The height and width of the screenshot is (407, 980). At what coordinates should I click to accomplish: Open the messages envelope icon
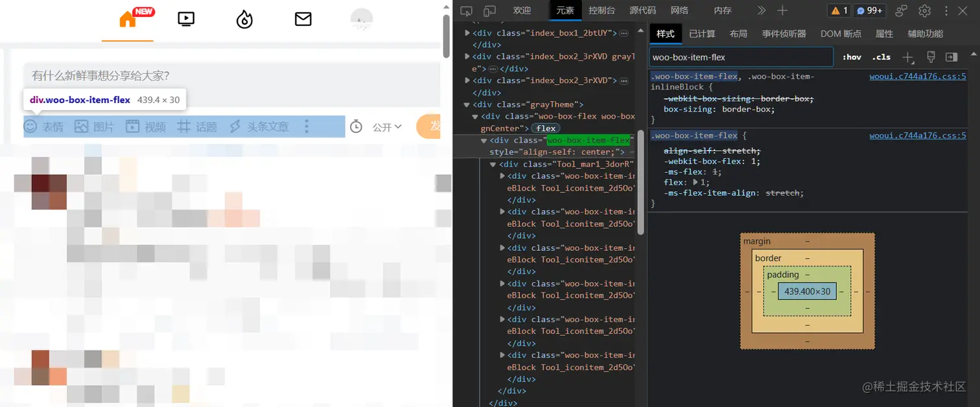(x=303, y=19)
